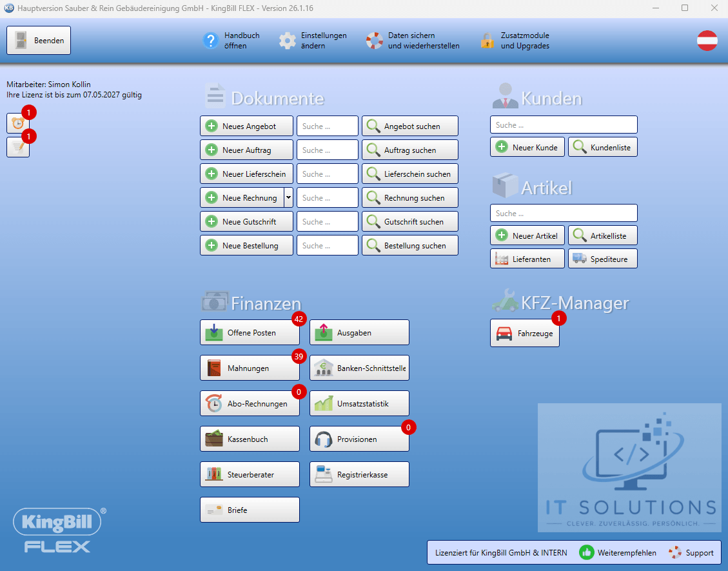
Task: Open Offene Posten
Action: coord(250,332)
